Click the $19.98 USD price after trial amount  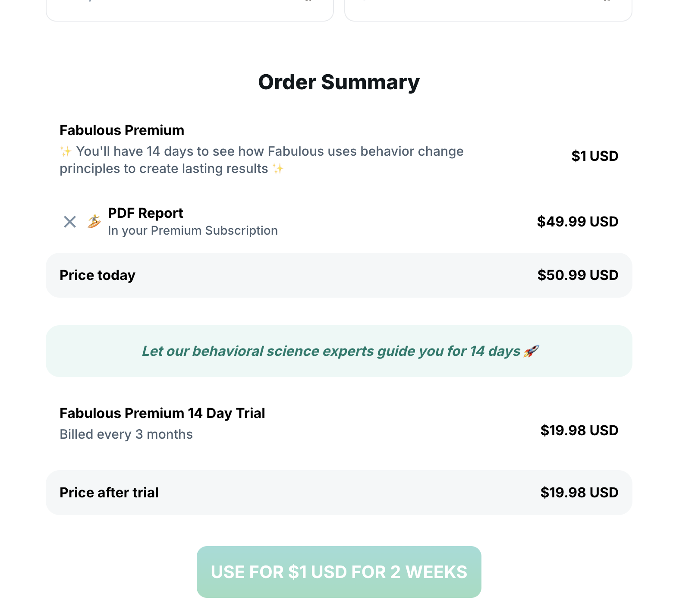[x=579, y=493]
